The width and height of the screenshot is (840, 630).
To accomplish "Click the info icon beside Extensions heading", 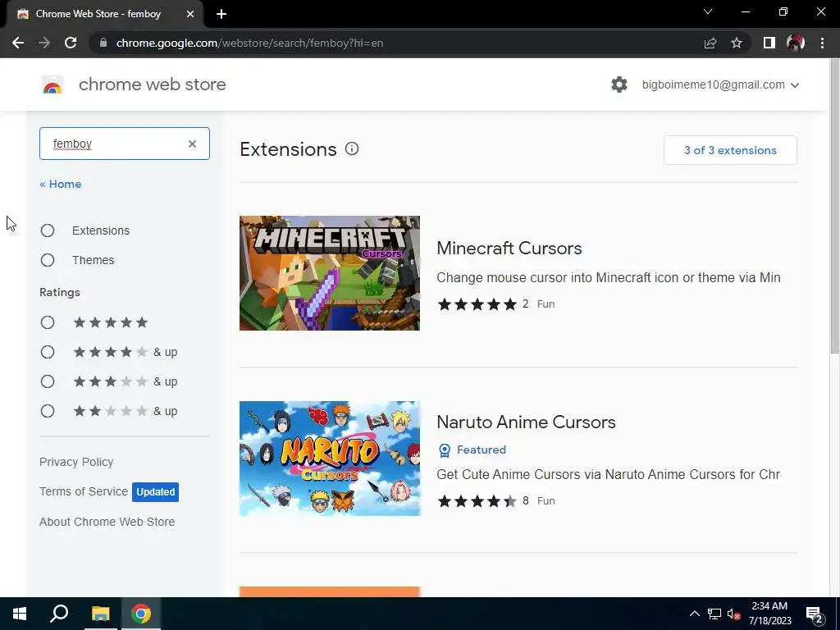I will click(352, 149).
